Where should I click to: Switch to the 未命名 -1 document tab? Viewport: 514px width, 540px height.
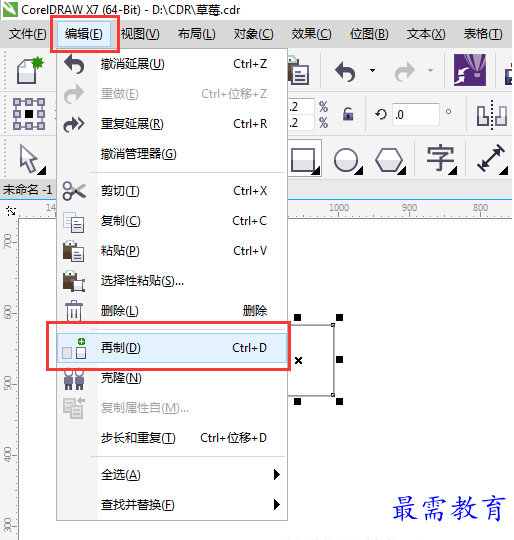coord(28,189)
